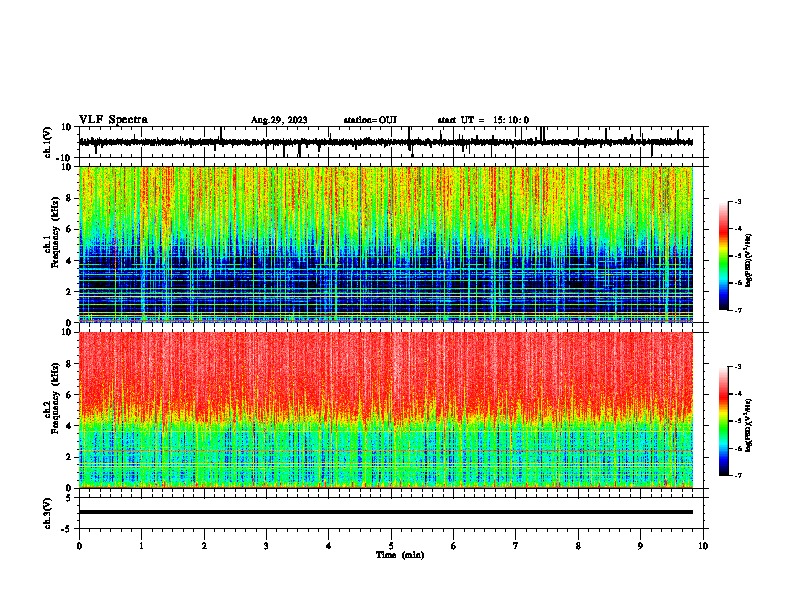Click the "ch.3(V)" axis label

pos(48,513)
